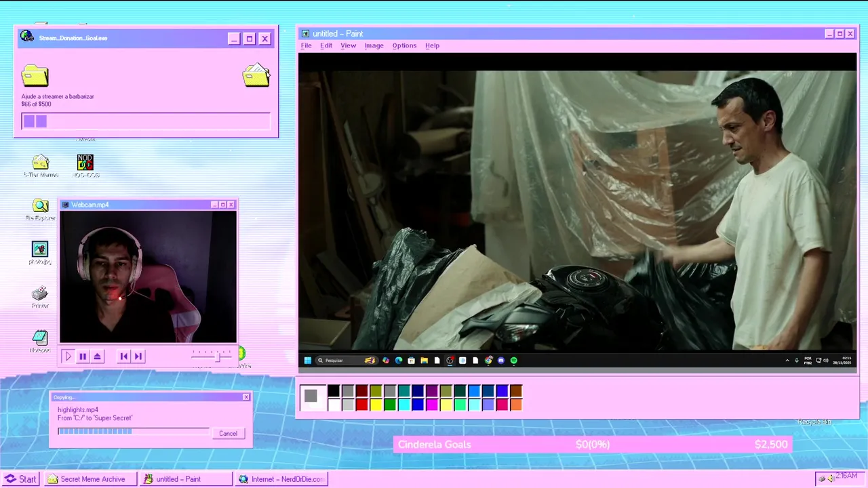Click the microphone tray icon in captured taskbar
This screenshot has height=488, width=868.
[x=797, y=361]
